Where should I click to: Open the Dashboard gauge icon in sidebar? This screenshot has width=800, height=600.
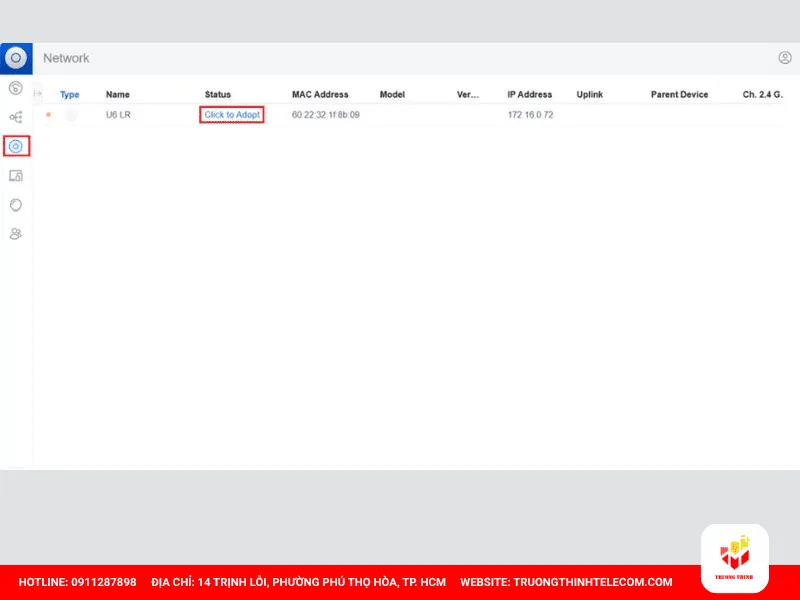(16, 88)
